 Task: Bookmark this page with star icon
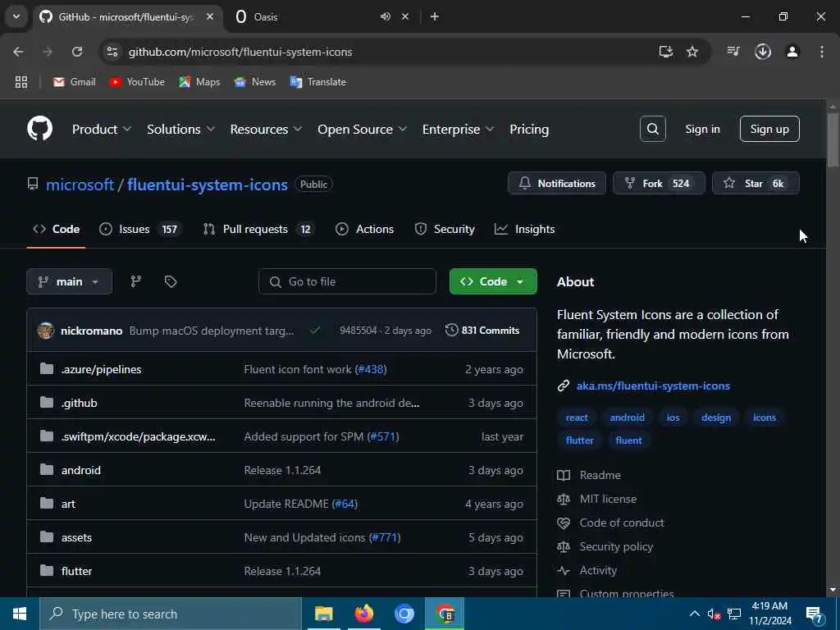[x=692, y=52]
